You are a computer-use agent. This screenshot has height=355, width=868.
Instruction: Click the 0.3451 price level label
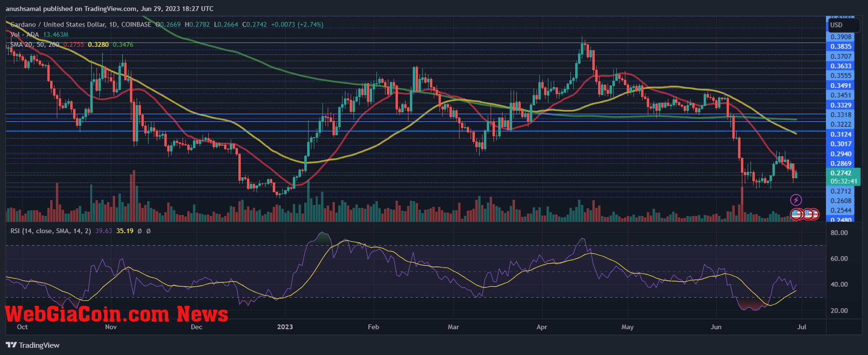[841, 95]
